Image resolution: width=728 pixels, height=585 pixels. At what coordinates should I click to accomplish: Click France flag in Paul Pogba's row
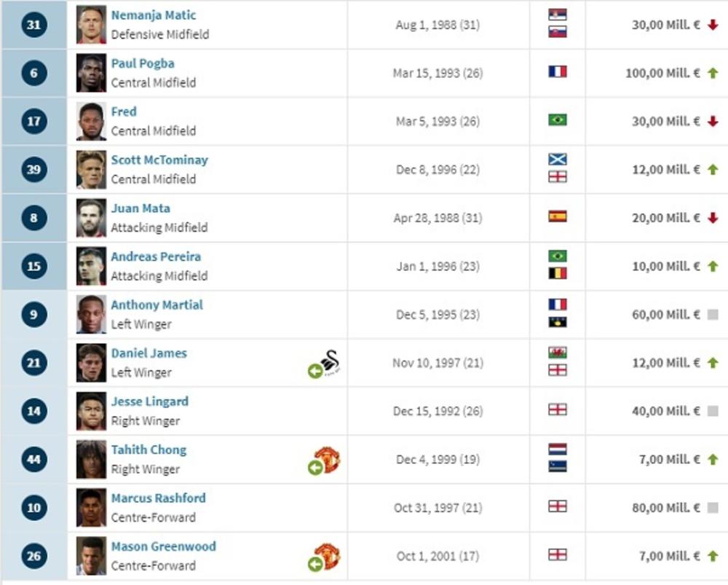pos(558,72)
